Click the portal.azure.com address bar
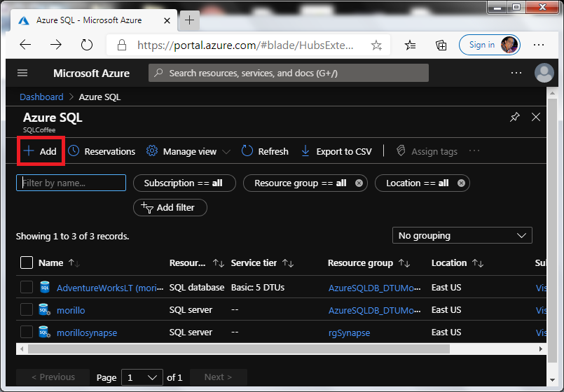 (245, 45)
